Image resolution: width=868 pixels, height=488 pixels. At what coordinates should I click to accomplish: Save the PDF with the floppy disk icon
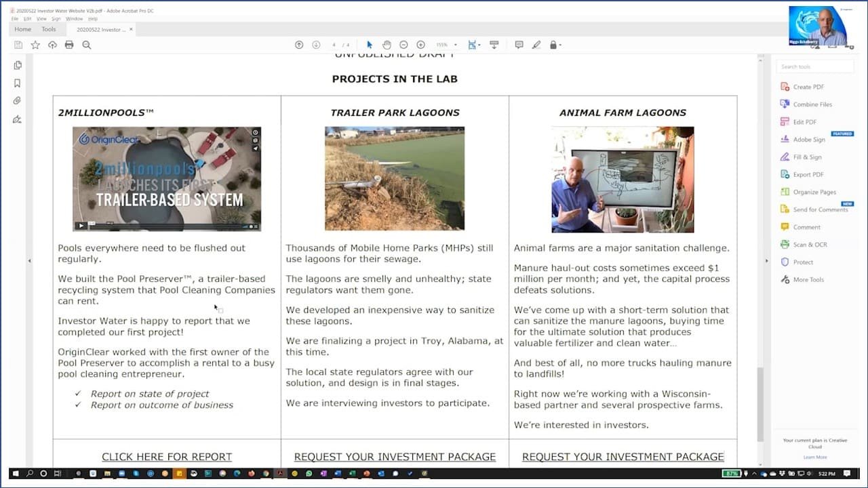pos(18,45)
